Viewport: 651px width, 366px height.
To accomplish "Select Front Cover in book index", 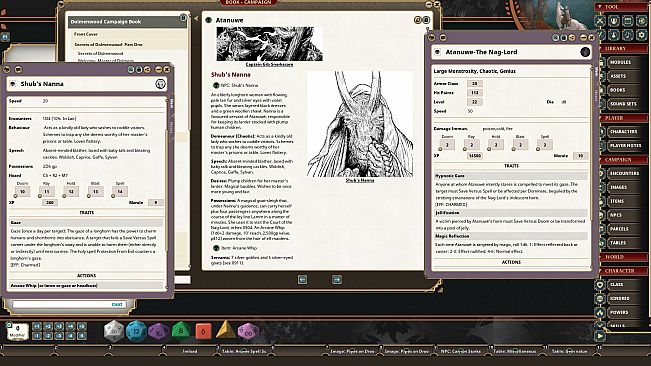I will (x=86, y=34).
